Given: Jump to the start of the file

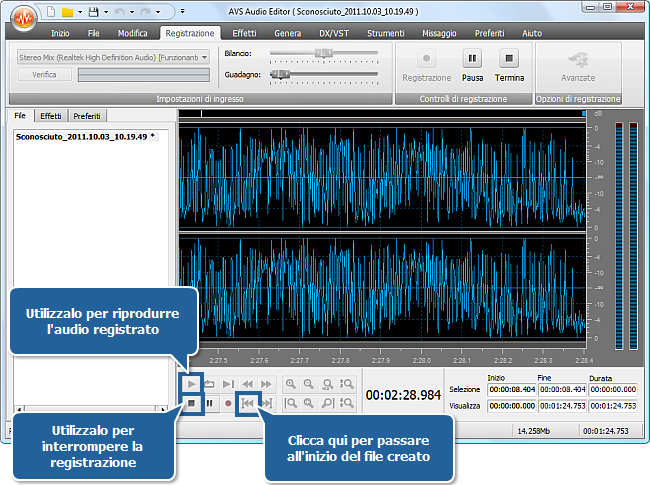Looking at the screenshot, I should (x=248, y=403).
